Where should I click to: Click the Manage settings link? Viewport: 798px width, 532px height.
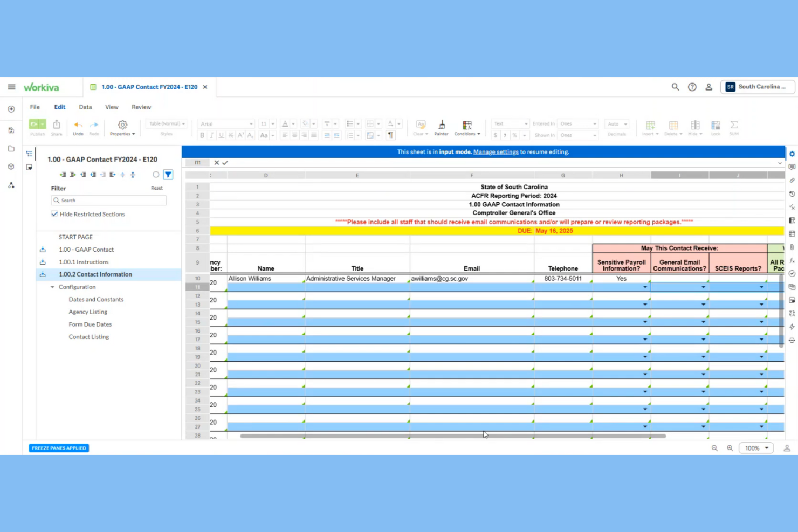point(496,152)
